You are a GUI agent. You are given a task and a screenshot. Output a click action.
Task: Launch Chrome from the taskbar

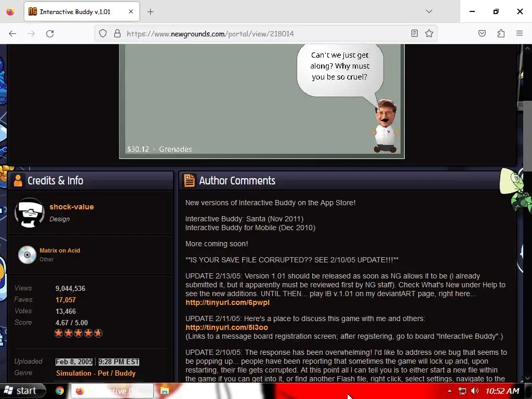tap(60, 391)
